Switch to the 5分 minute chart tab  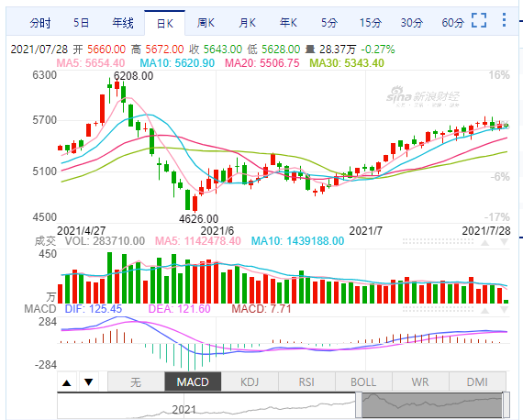(x=329, y=23)
